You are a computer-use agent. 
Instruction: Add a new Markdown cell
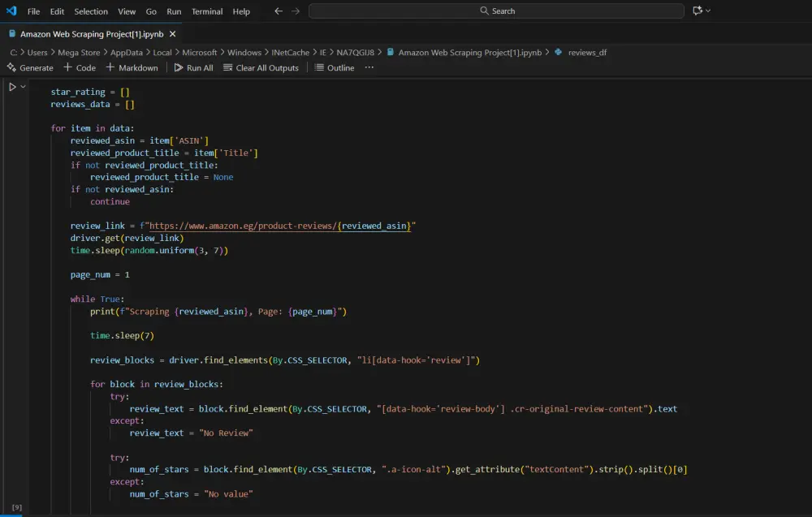pos(132,68)
